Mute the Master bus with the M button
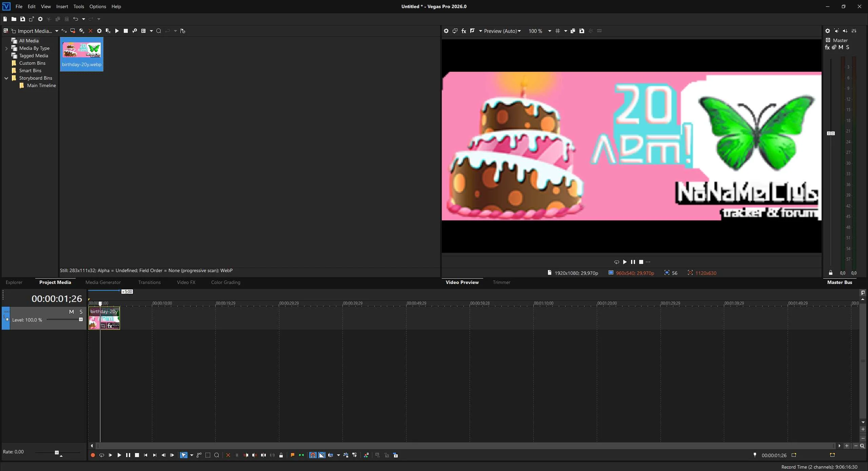Image resolution: width=868 pixels, height=471 pixels. click(x=841, y=47)
